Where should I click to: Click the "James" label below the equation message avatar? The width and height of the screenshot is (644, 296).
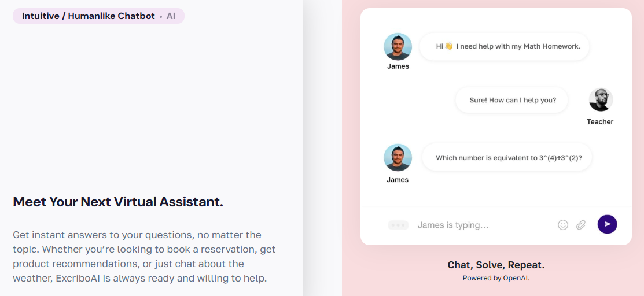(x=398, y=180)
